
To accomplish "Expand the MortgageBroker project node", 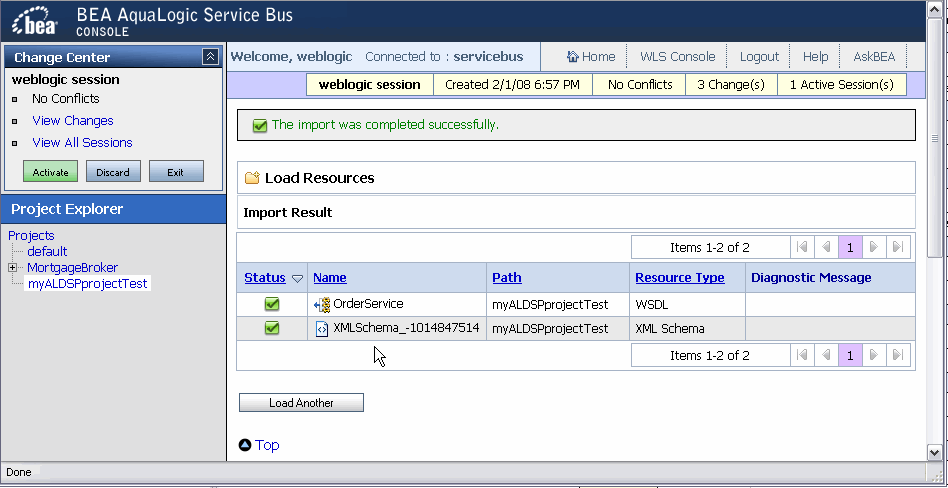I will (x=12, y=267).
